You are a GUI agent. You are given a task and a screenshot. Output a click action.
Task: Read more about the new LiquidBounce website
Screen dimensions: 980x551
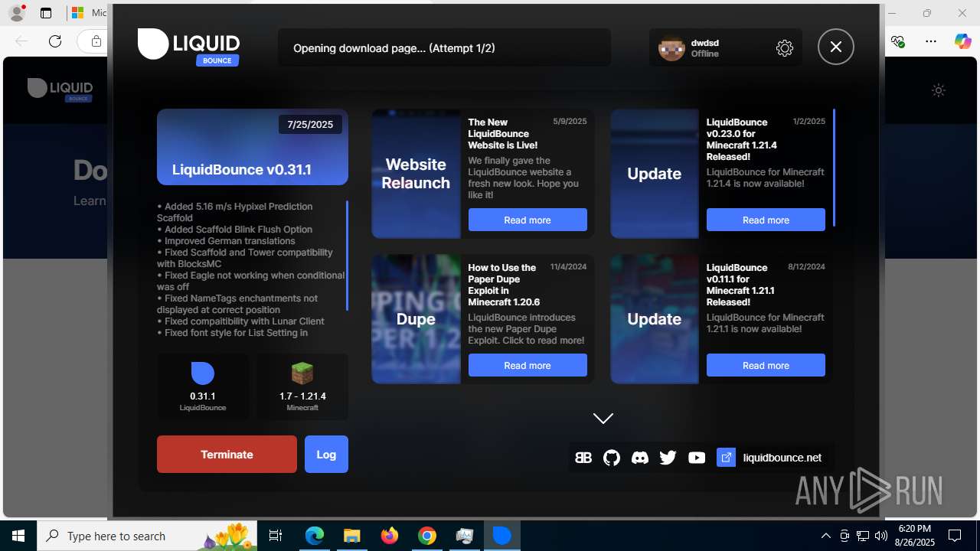[x=528, y=220]
